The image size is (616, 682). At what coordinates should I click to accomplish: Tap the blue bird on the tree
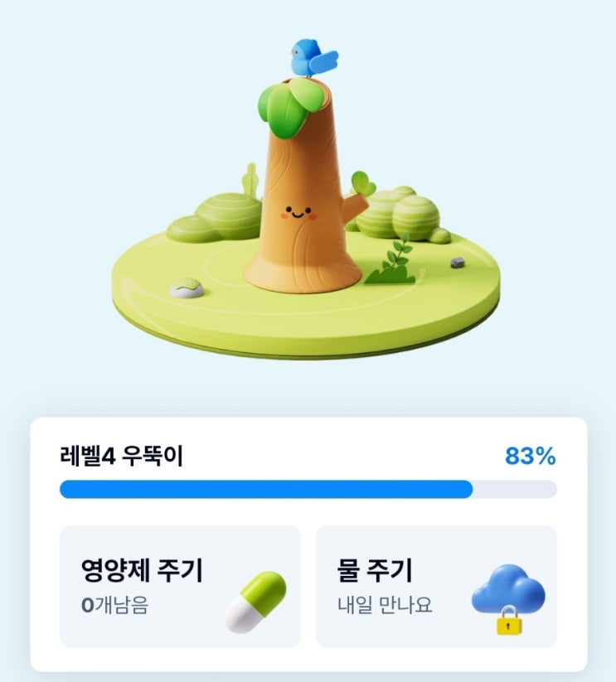coord(313,58)
